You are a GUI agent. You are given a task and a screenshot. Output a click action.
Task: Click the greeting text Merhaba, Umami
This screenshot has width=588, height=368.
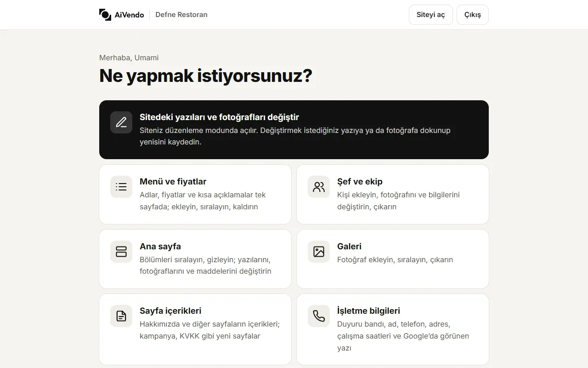[129, 57]
